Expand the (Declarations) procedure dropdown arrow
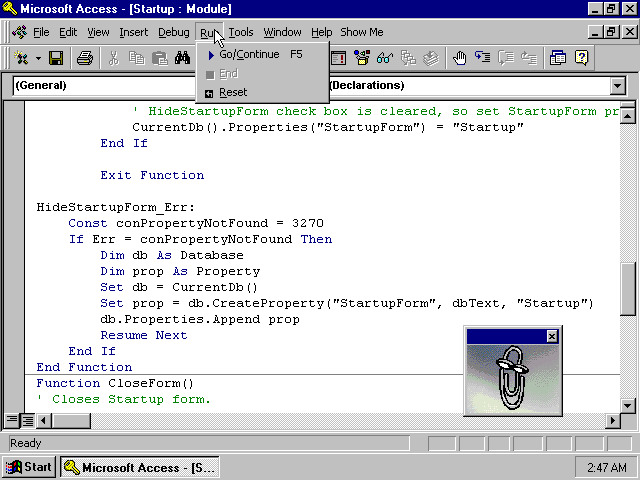This screenshot has width=640, height=480. tap(618, 86)
